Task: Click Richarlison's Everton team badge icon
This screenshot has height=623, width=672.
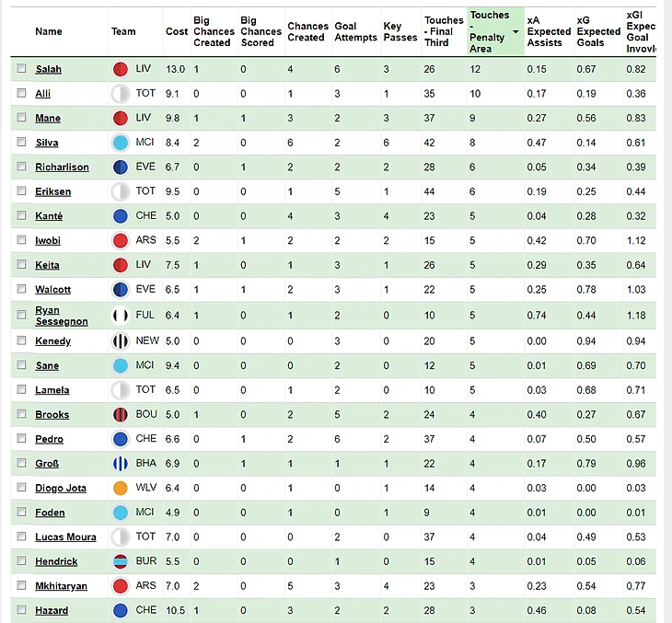Action: point(120,167)
